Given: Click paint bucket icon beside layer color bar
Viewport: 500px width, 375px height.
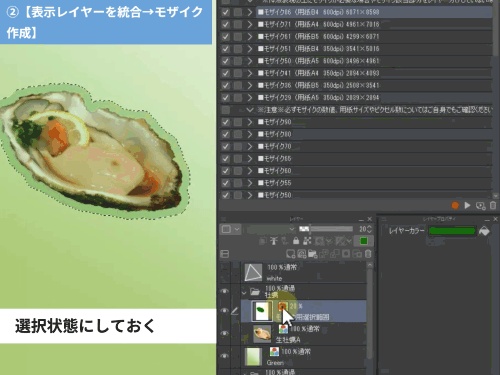Looking at the screenshot, I should (484, 231).
